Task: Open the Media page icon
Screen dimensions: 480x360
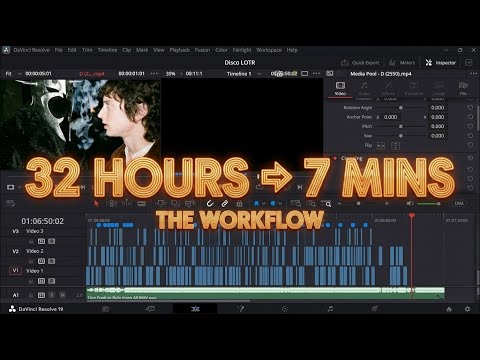Action: click(x=105, y=309)
